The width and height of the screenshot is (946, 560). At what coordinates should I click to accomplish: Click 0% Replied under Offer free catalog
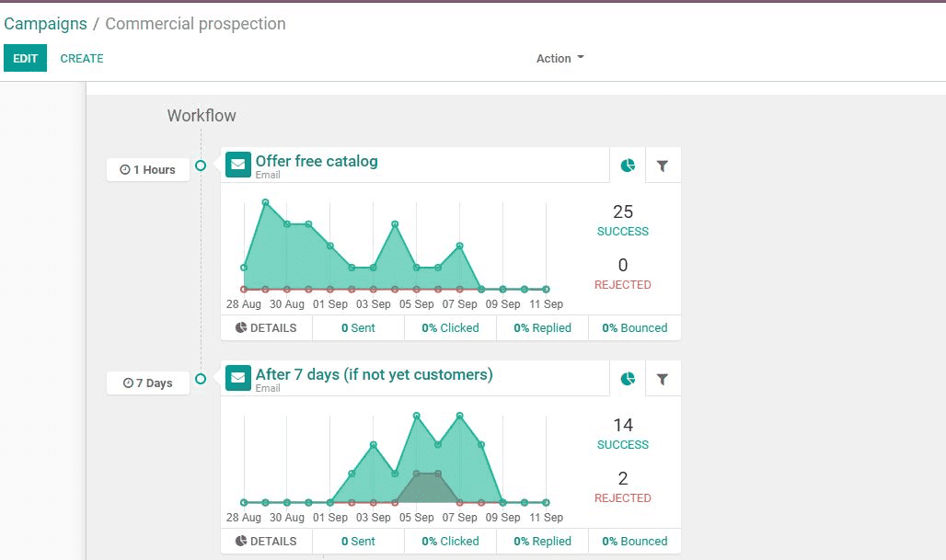pyautogui.click(x=542, y=328)
